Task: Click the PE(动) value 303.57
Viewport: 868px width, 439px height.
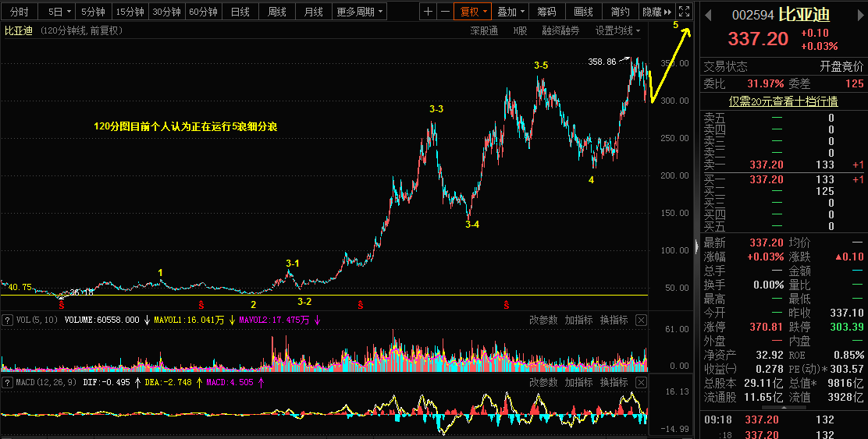Action: coord(846,369)
